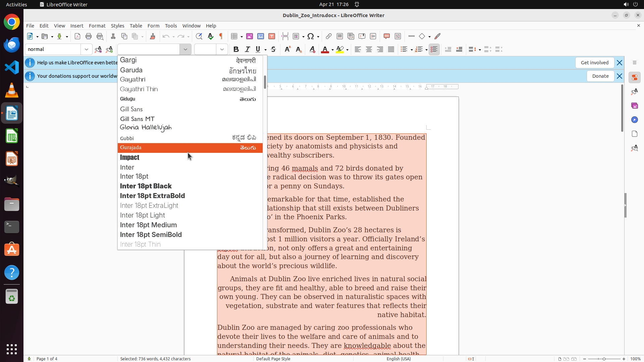Screen dimensions: 644x362
Task: Click the Clone Formatting paintbrush icon
Action: [x=153, y=36]
